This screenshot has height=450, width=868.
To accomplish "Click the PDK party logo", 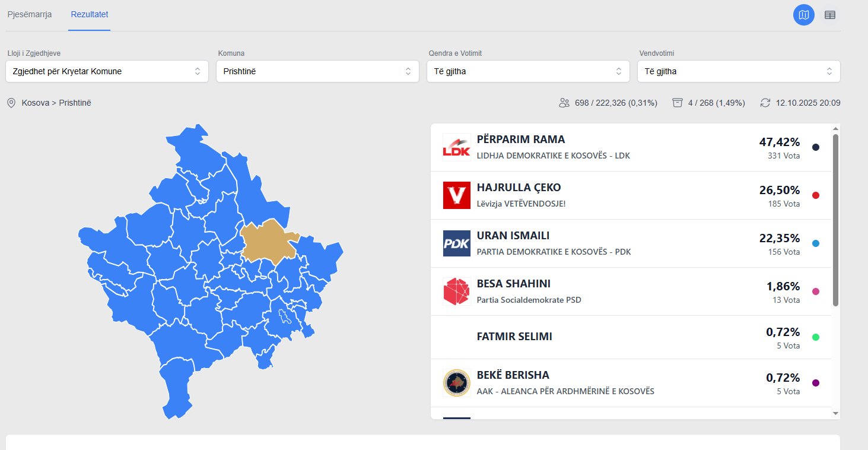I will pos(456,243).
